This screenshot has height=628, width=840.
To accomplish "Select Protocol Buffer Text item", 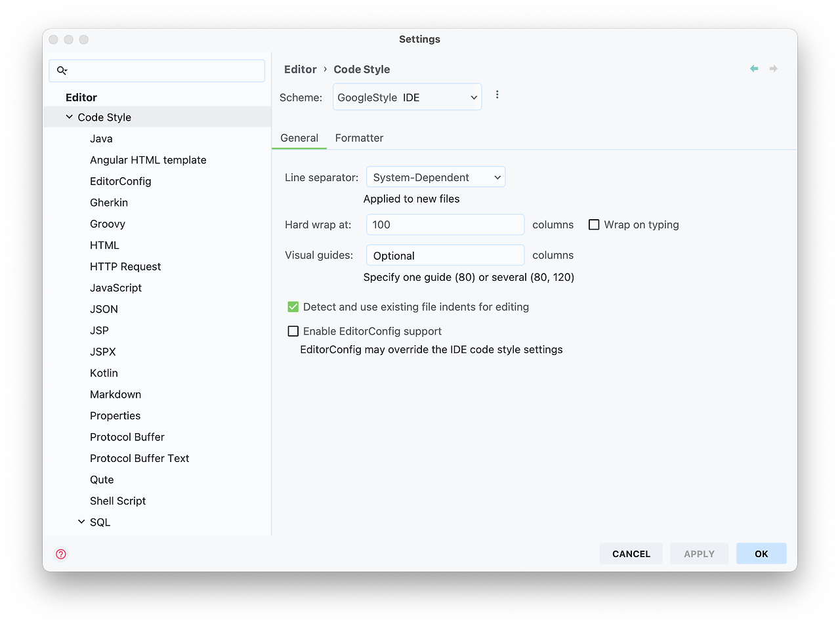I will click(140, 459).
